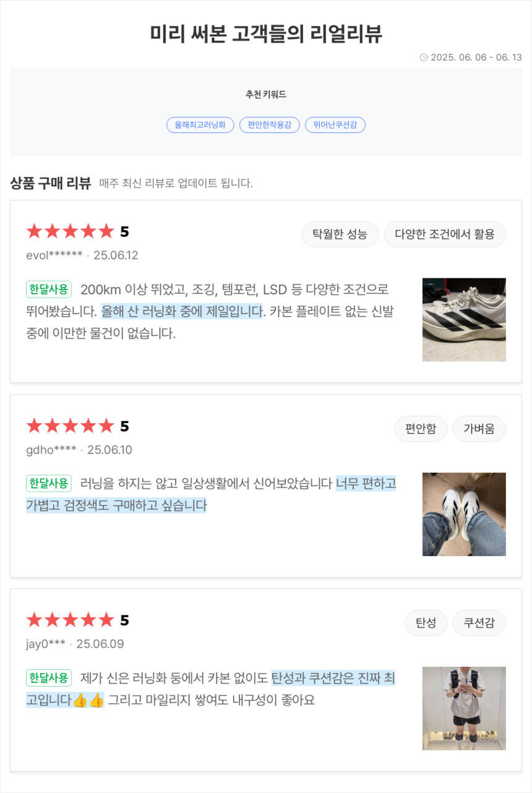
Task: Click the 한달사용 badge on evol's review
Action: click(49, 289)
